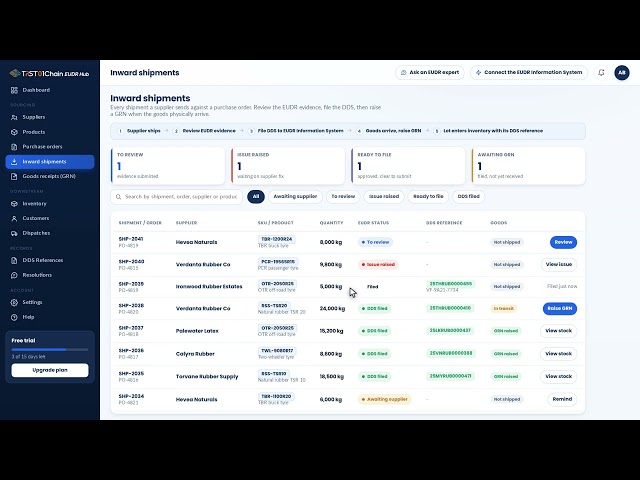Click In transit goods badge
The width and height of the screenshot is (640, 480).
(504, 309)
